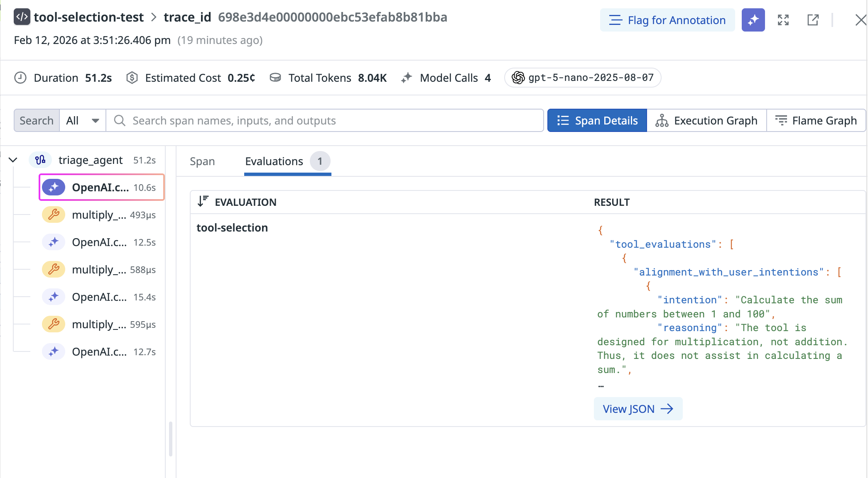Click Flag for Annotation button
The image size is (868, 478).
[667, 20]
